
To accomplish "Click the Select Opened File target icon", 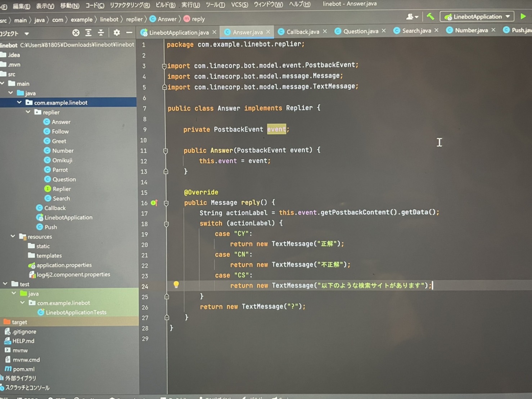I will (76, 33).
